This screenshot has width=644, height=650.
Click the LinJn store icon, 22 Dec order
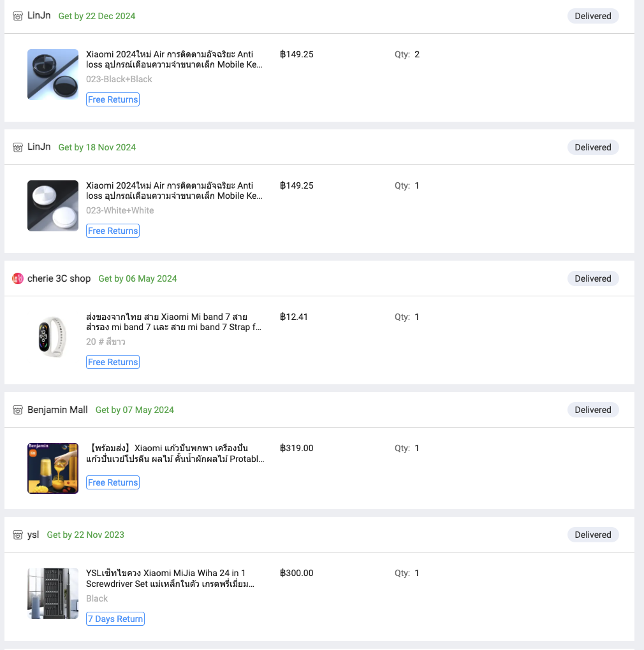point(18,16)
